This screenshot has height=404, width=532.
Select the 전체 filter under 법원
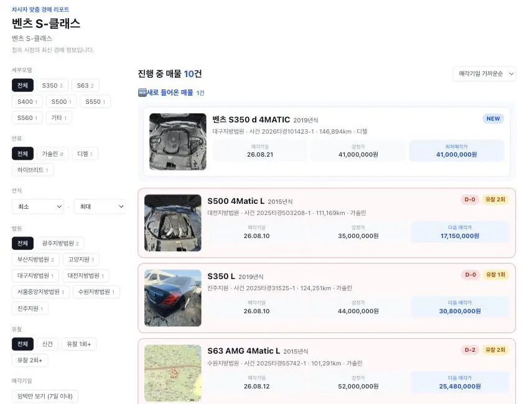pos(22,243)
